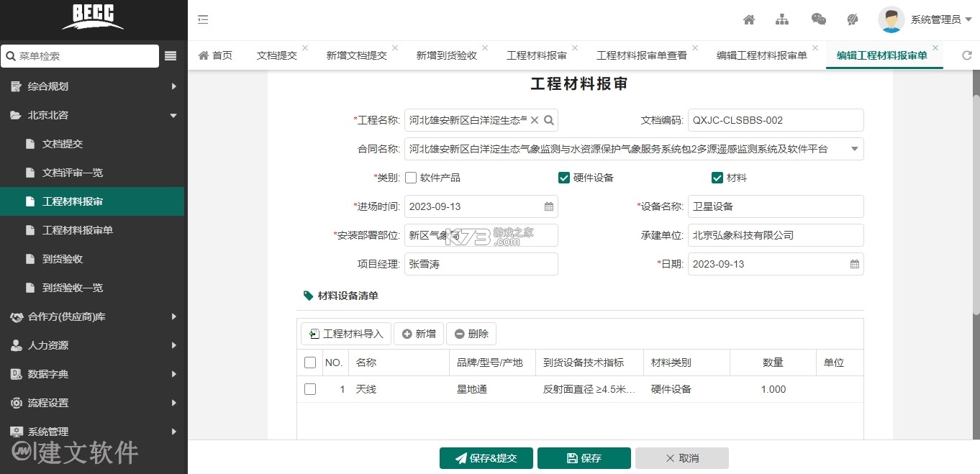Click the 合作方(供应商)库 handshake icon
Viewport: 980px width, 474px height.
(x=16, y=316)
